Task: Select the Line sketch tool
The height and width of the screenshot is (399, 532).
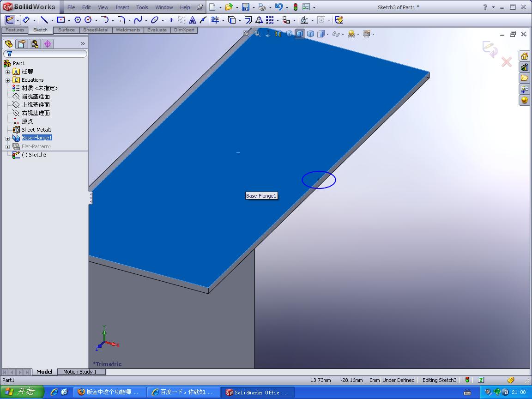Action: (x=44, y=20)
